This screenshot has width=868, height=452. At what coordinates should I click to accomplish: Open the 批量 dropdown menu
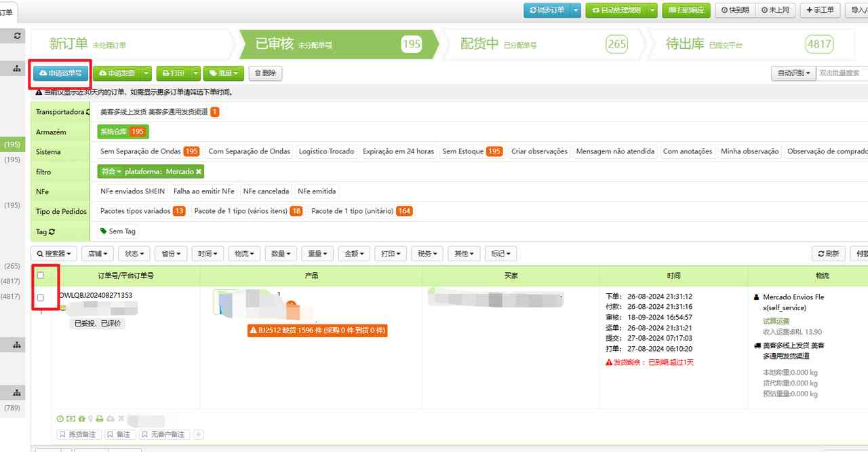pyautogui.click(x=223, y=73)
